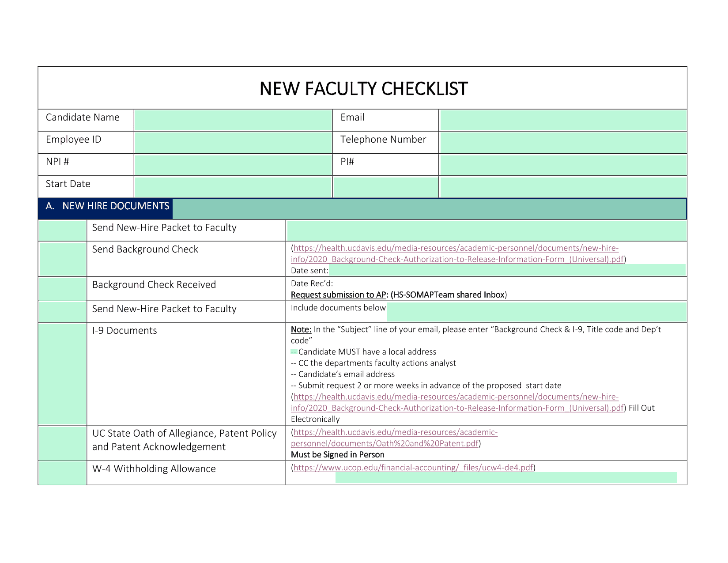Click the Candidate Name input field
This screenshot has width=728, height=563.
[233, 120]
